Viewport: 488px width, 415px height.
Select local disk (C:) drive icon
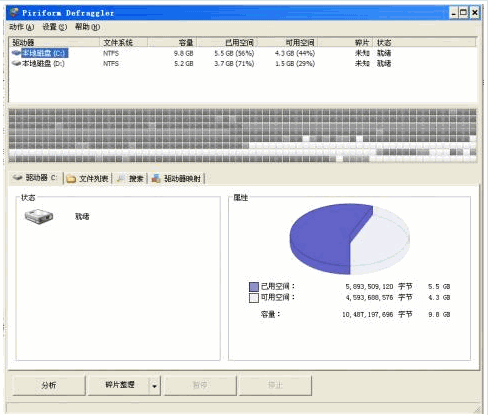pyautogui.click(x=16, y=53)
